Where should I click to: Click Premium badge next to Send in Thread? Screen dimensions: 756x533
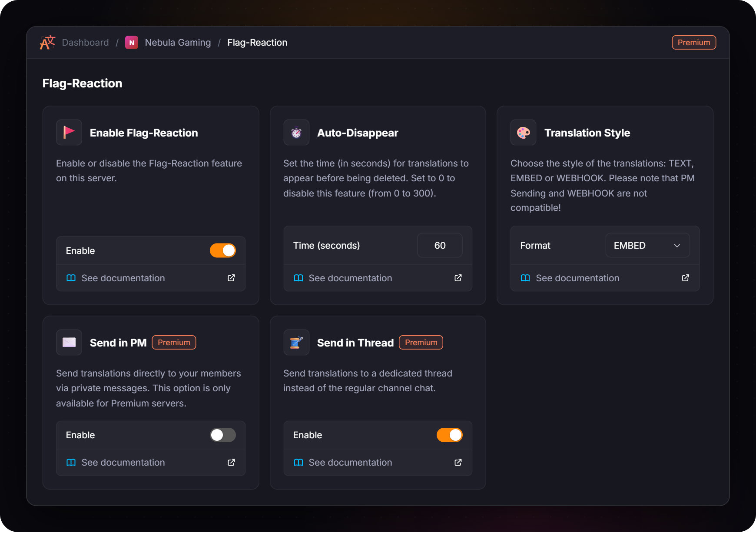pos(421,342)
